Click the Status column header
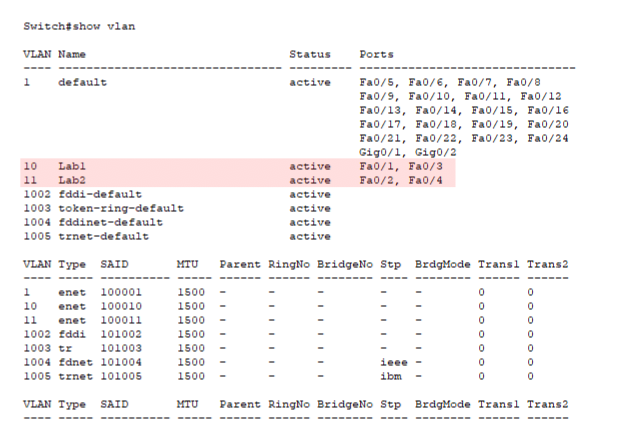This screenshot has height=448, width=642. coord(309,54)
